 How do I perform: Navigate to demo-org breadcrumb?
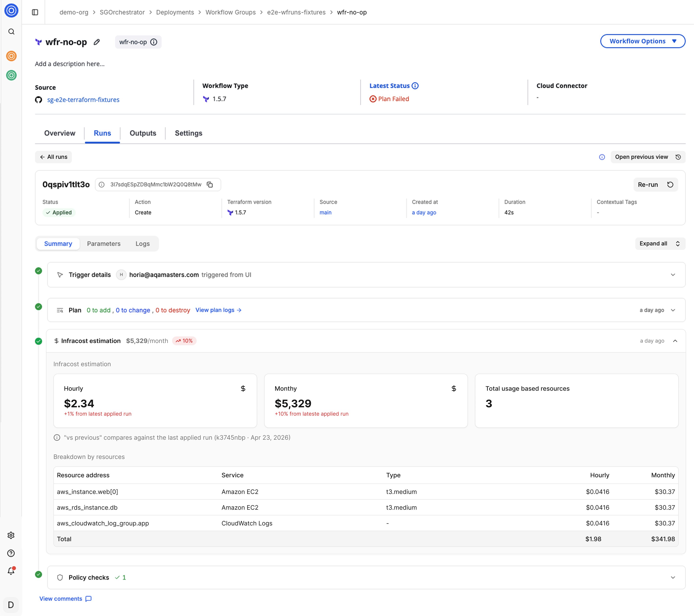tap(74, 12)
